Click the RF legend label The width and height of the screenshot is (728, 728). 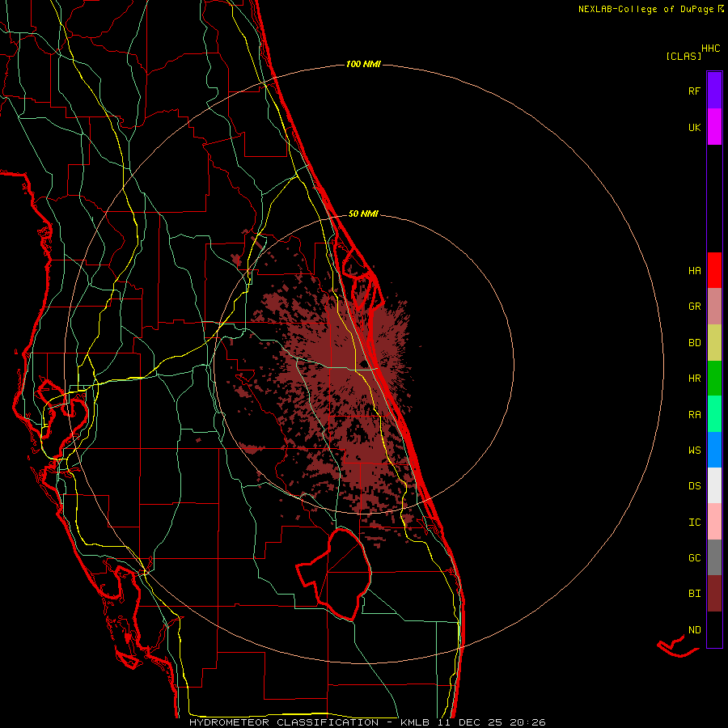(x=694, y=91)
